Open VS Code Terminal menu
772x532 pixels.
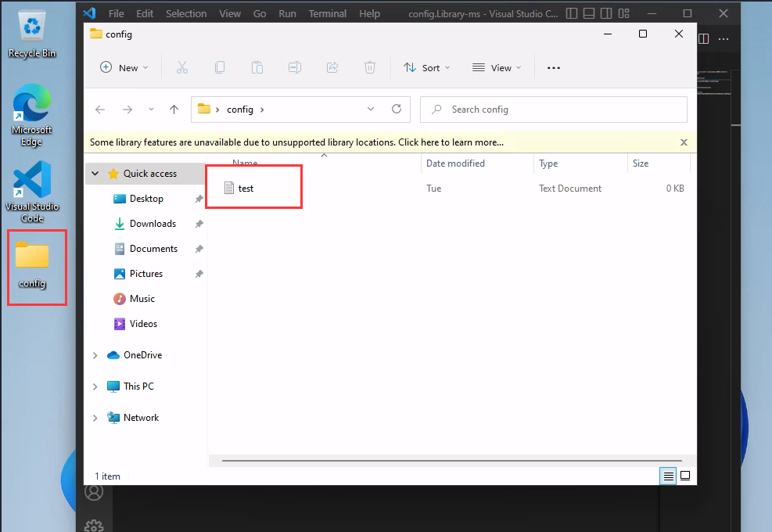(x=328, y=14)
